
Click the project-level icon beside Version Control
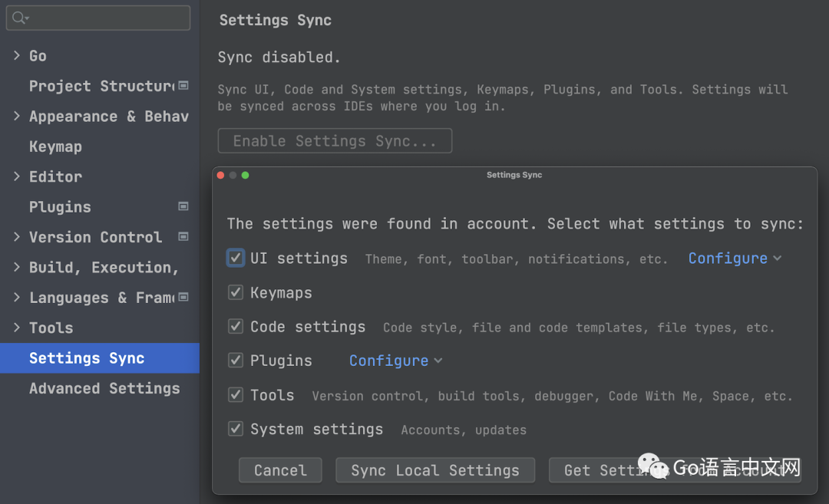tap(183, 236)
